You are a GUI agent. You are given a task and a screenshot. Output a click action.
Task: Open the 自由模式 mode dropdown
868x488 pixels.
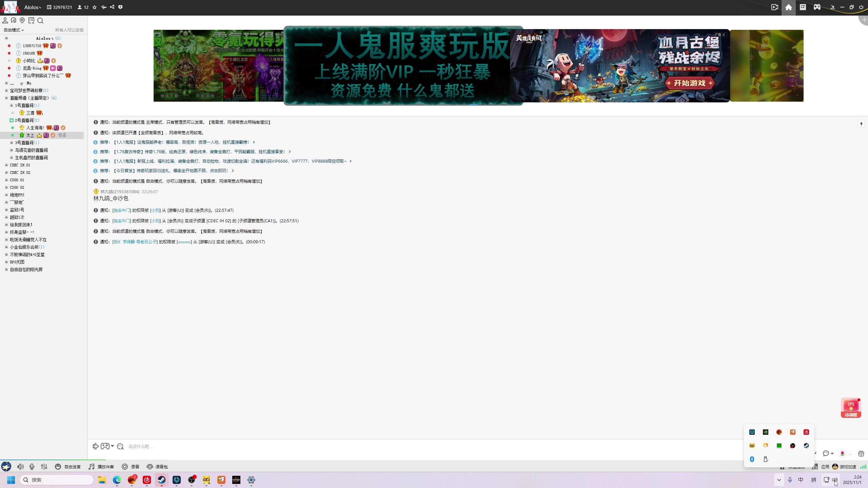click(x=14, y=30)
